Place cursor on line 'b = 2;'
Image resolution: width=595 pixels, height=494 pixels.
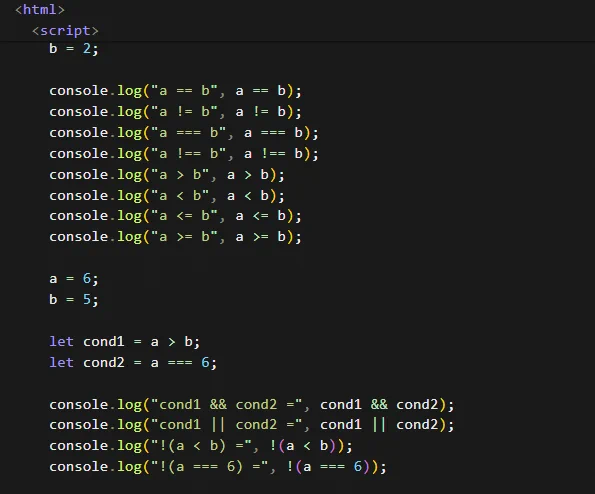point(74,49)
